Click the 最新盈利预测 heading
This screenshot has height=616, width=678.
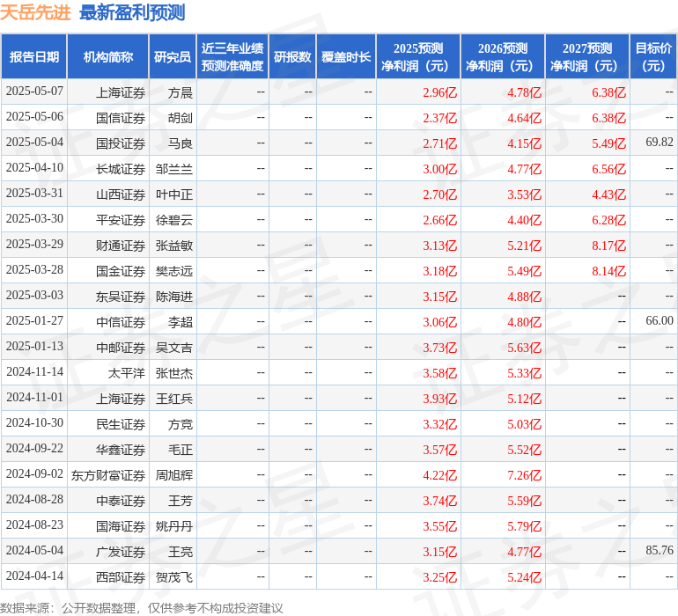[x=132, y=12]
